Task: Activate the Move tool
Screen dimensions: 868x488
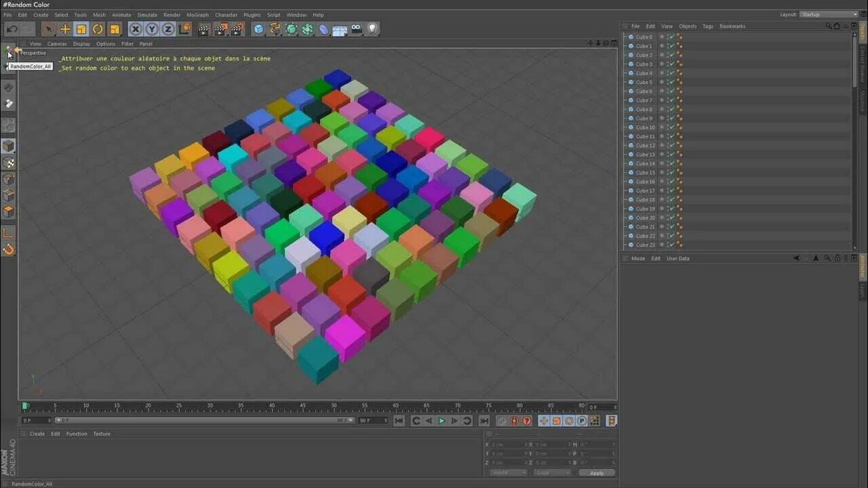Action: coord(65,29)
